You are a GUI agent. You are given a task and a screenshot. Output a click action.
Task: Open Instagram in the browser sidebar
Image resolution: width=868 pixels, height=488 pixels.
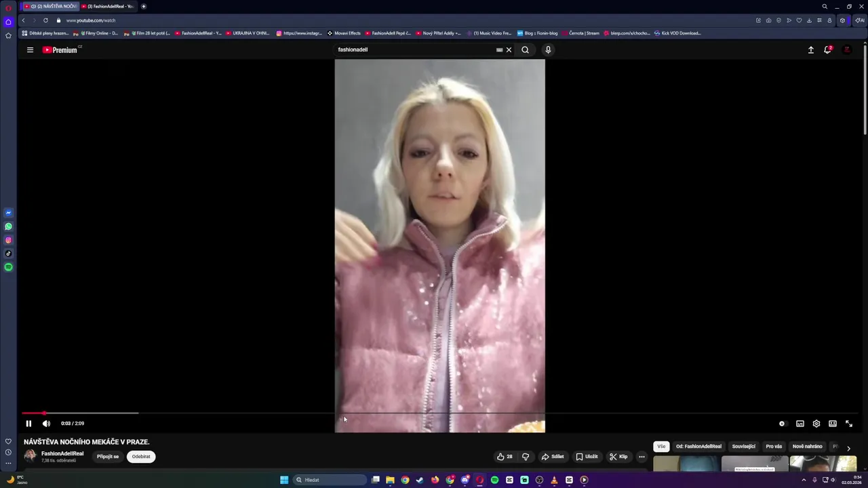8,240
